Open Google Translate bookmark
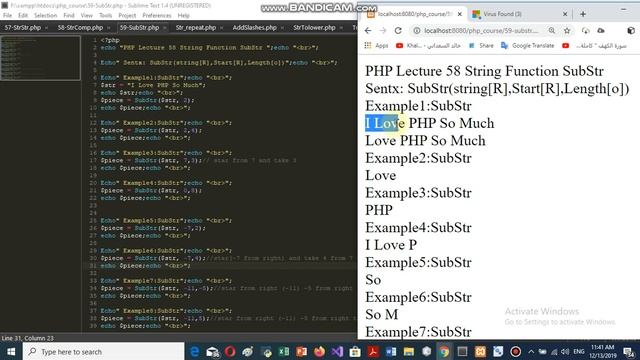This screenshot has height=360, width=640. [x=527, y=46]
